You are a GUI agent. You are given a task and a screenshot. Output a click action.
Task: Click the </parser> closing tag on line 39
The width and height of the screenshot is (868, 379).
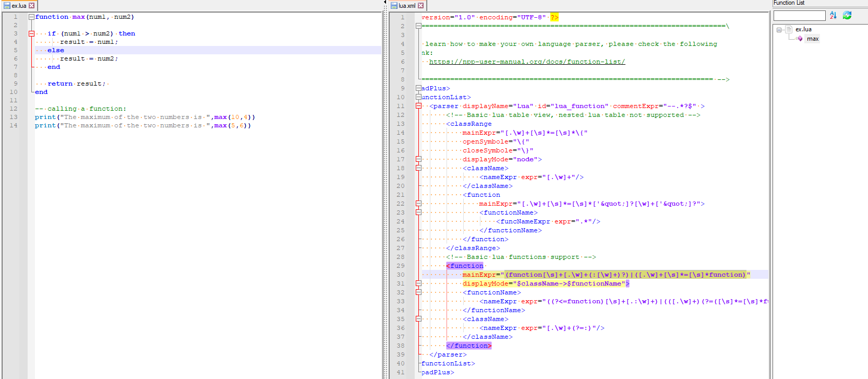pyautogui.click(x=448, y=354)
